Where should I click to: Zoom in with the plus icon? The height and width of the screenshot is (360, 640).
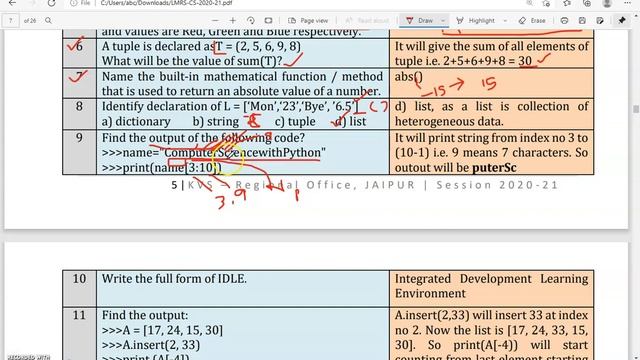[233, 20]
